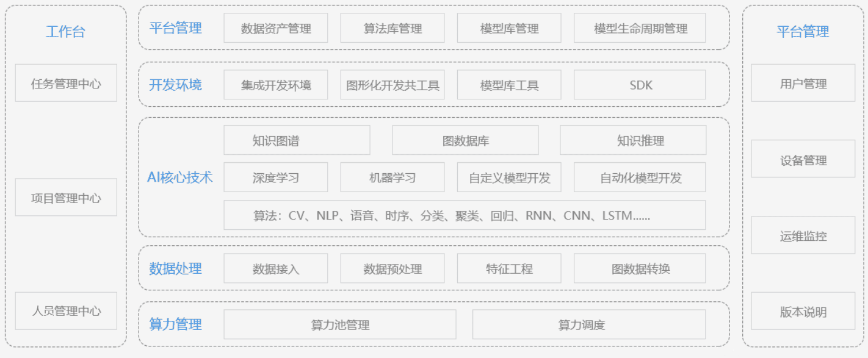Click 用户管理 in the right column
The height and width of the screenshot is (358, 868).
pyautogui.click(x=803, y=83)
